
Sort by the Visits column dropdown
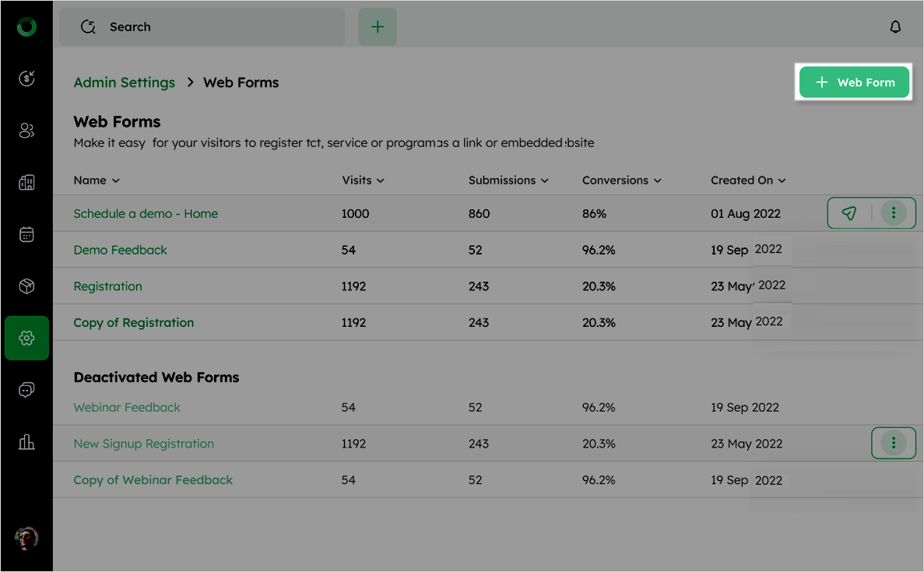(x=363, y=181)
